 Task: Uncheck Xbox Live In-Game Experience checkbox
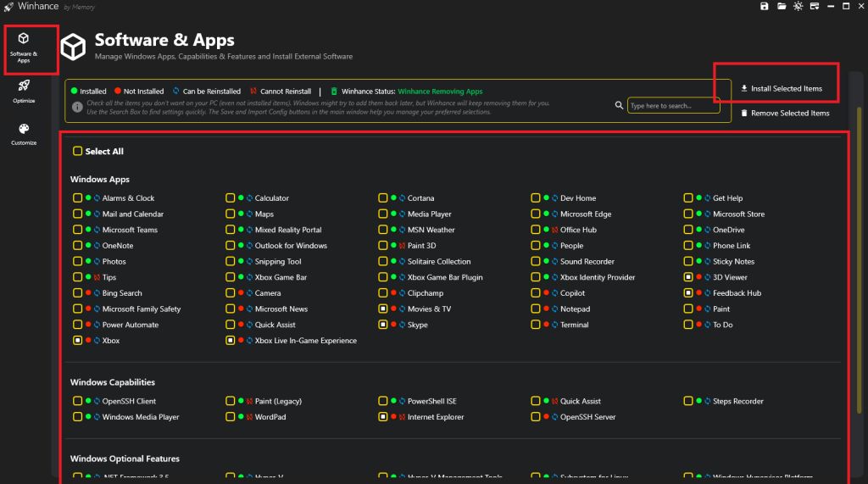tap(231, 340)
